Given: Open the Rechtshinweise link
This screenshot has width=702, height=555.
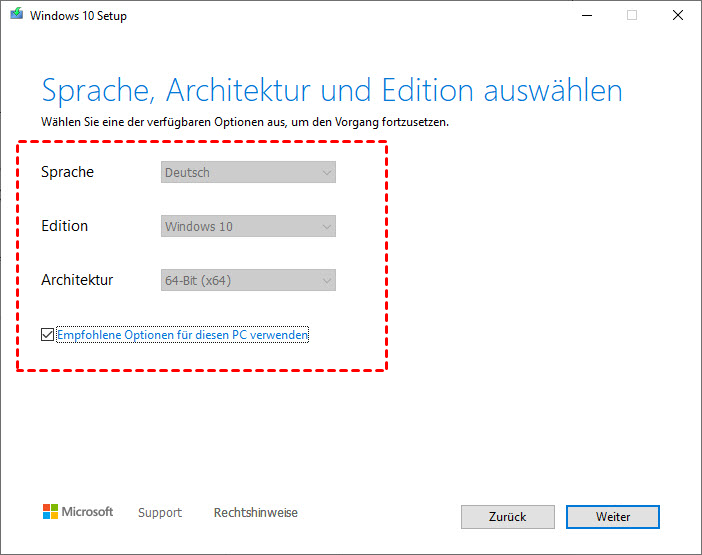Looking at the screenshot, I should coord(255,513).
